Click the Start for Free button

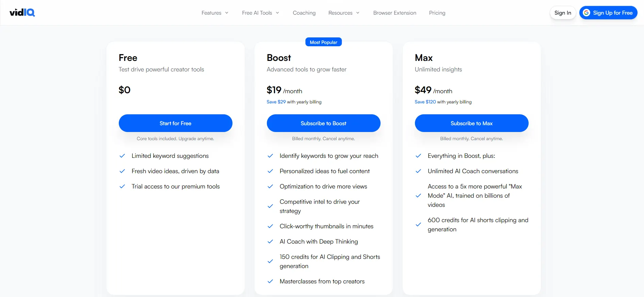click(x=175, y=123)
